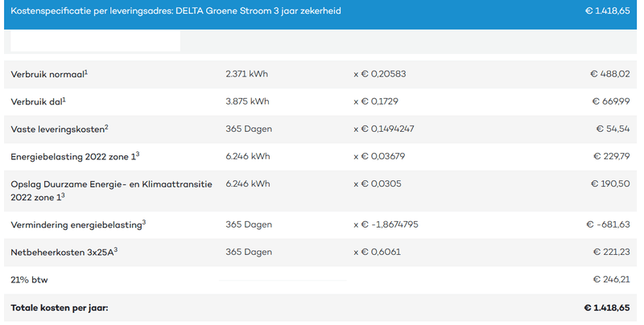Select the € 229,79 amount
The width and height of the screenshot is (644, 325).
609,156
